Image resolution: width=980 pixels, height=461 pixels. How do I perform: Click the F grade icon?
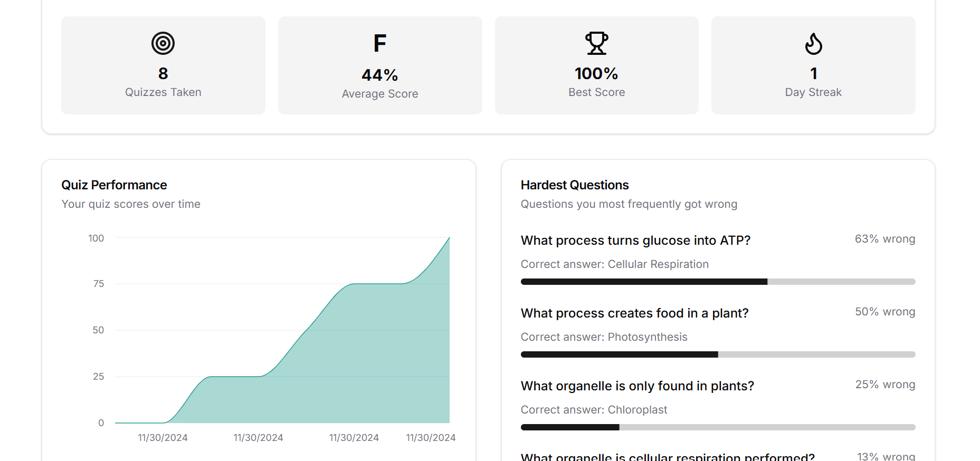(x=380, y=43)
